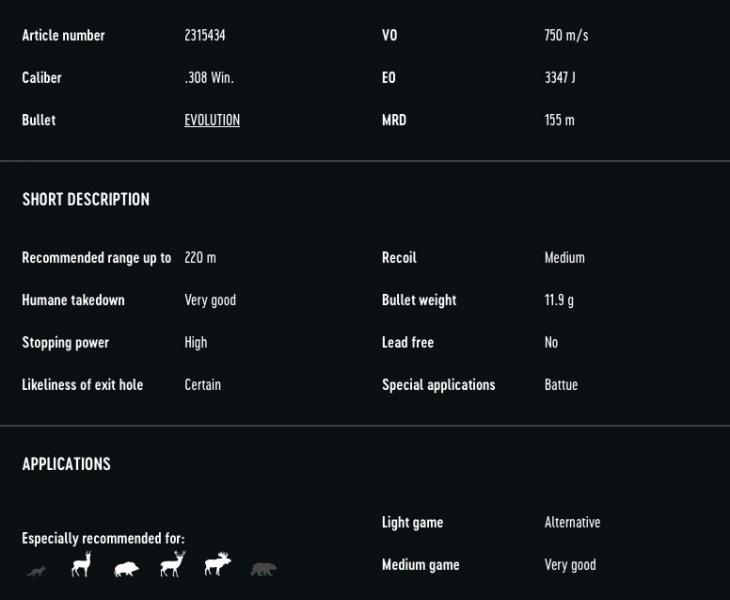730x600 pixels.
Task: Click the antlered red deer icon
Action: [172, 565]
